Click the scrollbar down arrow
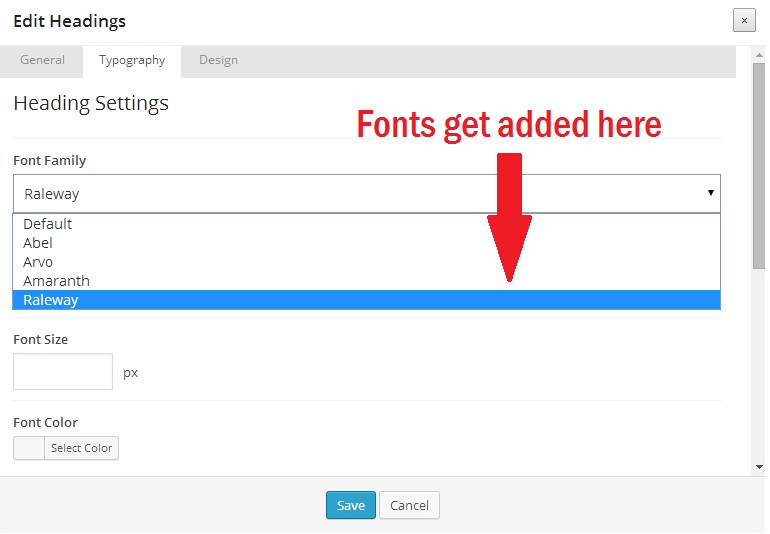This screenshot has width=770, height=534. (758, 467)
